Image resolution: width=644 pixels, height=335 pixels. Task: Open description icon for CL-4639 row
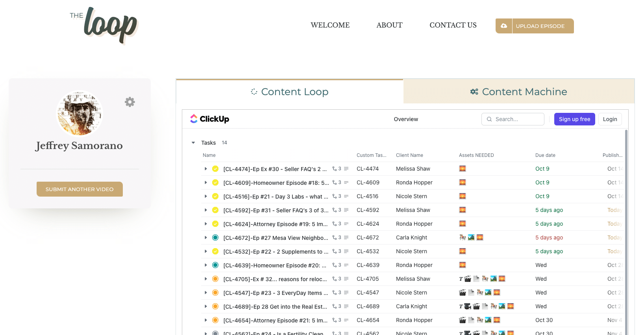346,265
